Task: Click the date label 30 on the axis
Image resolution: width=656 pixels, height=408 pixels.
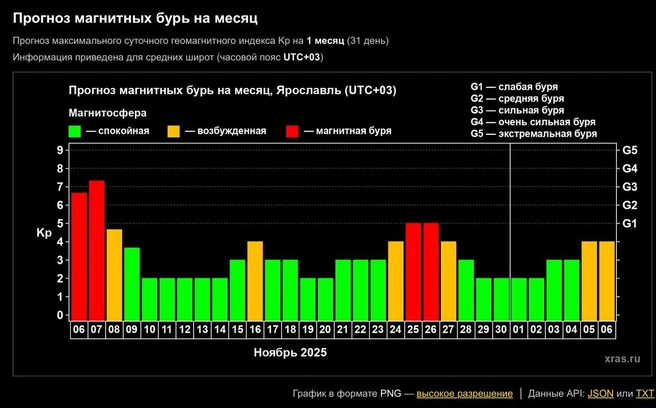Action: pos(501,330)
